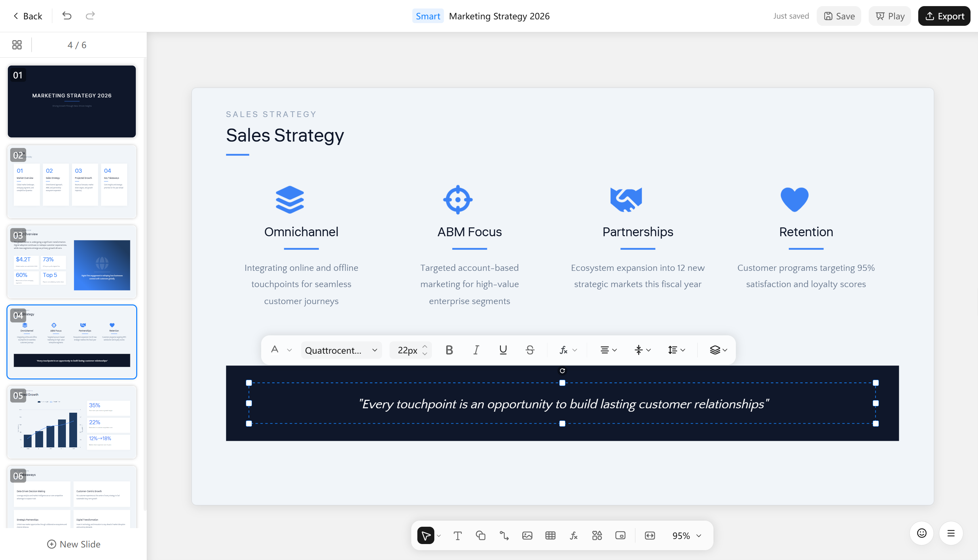
Task: Click the Partnerships description about 12 markets
Action: (637, 276)
